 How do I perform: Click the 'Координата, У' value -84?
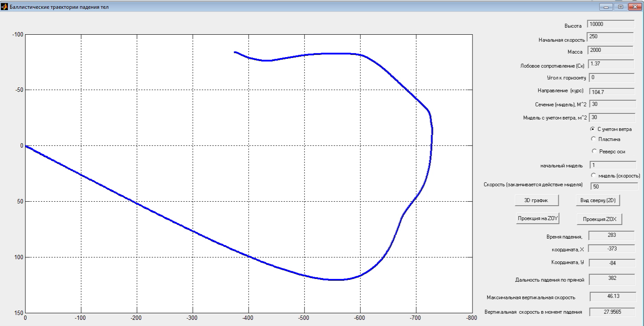coord(612,263)
